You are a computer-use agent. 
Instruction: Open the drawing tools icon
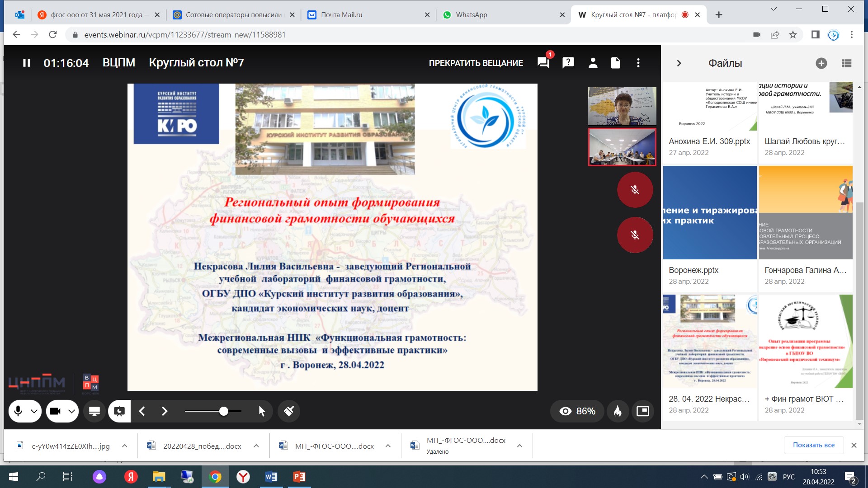pyautogui.click(x=289, y=411)
